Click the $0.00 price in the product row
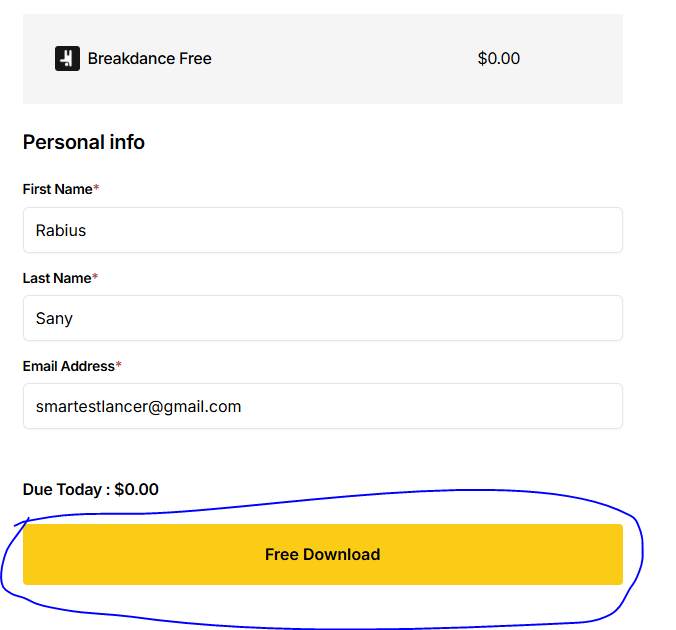 pyautogui.click(x=499, y=58)
